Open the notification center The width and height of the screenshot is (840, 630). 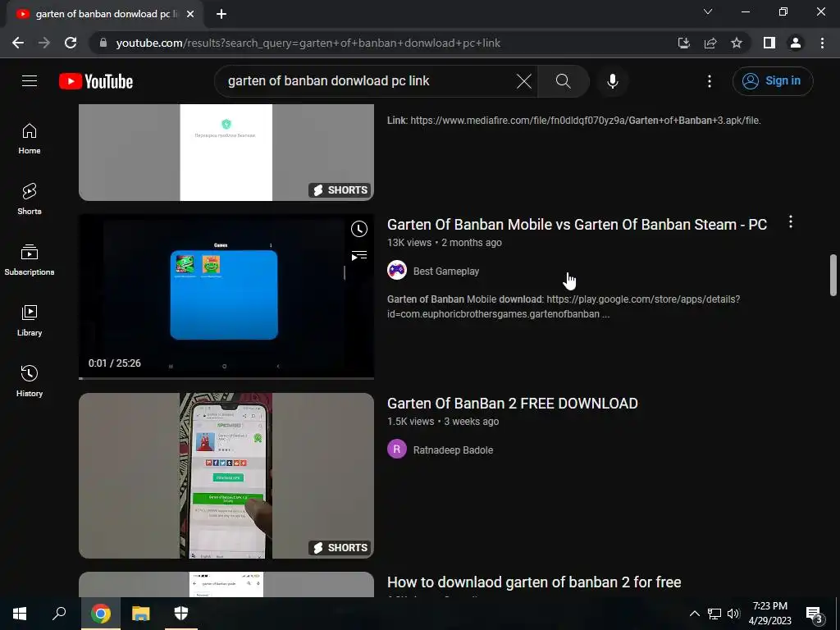pos(814,614)
